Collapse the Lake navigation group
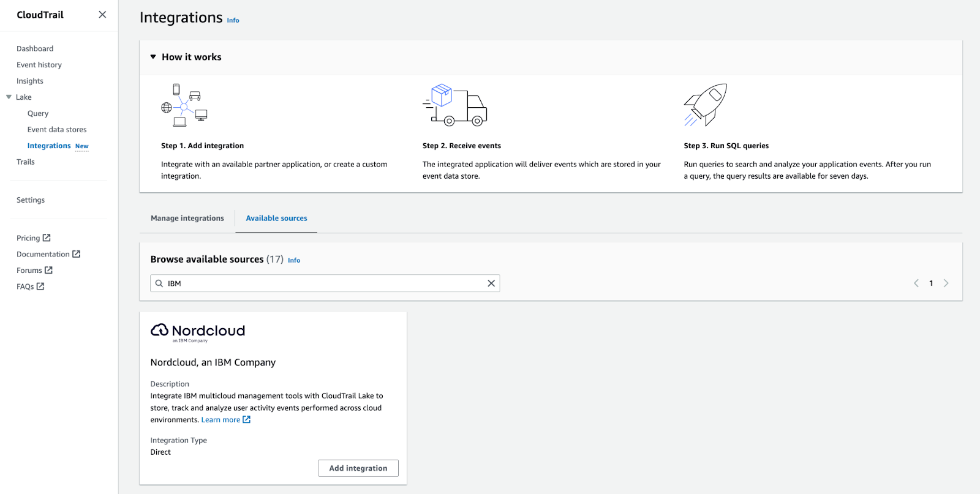This screenshot has height=494, width=980. 9,97
